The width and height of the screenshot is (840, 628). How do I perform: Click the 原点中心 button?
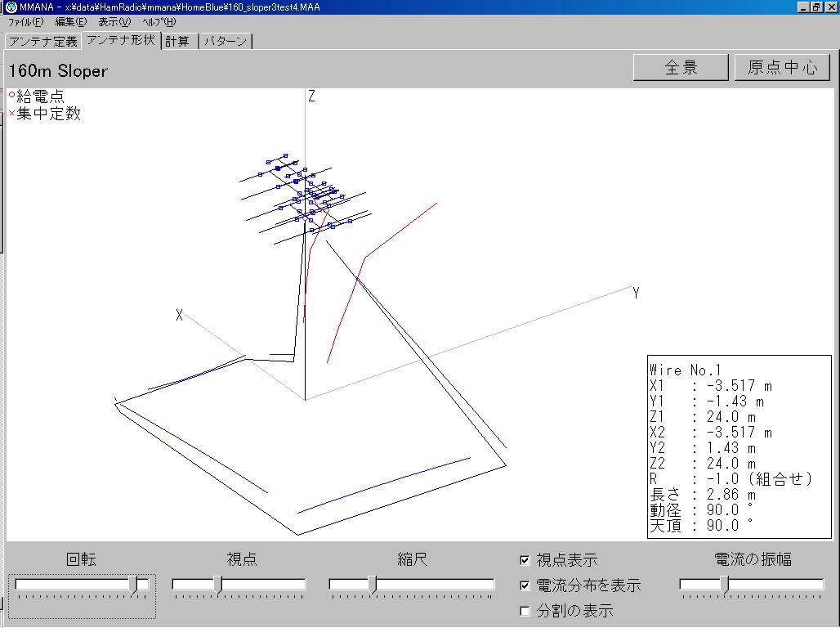click(782, 68)
